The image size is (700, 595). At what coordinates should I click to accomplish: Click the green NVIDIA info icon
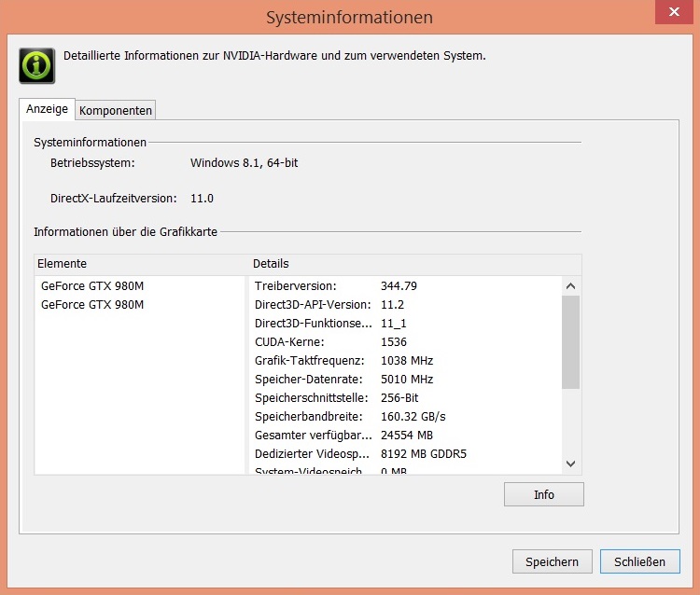click(36, 65)
